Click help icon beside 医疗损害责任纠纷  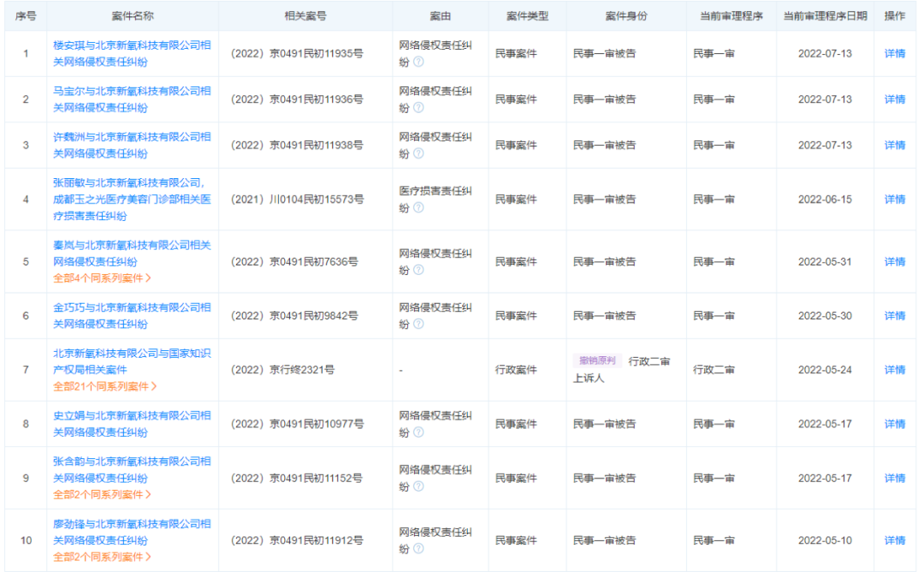(x=418, y=208)
